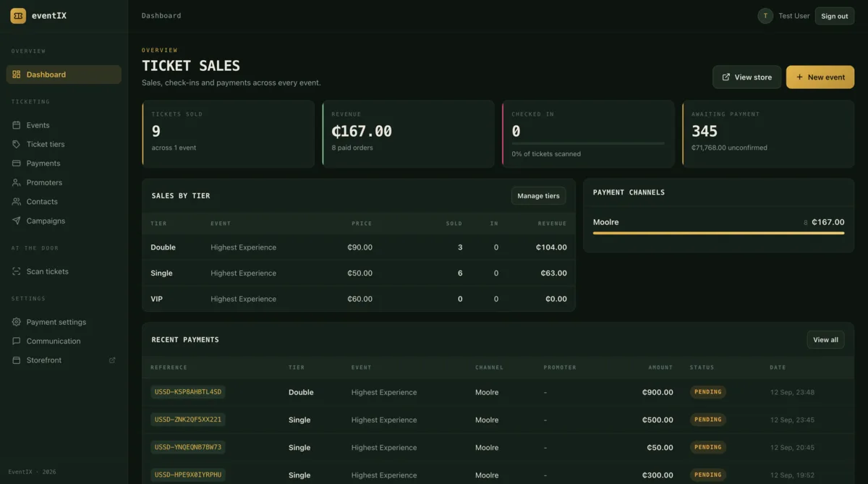868x484 pixels.
Task: Go to Ticket tiers
Action: [64, 144]
